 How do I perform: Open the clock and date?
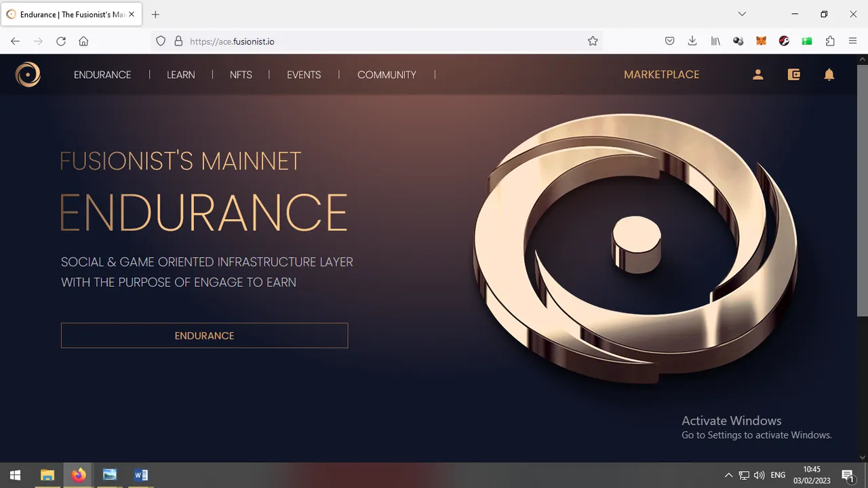pyautogui.click(x=812, y=475)
